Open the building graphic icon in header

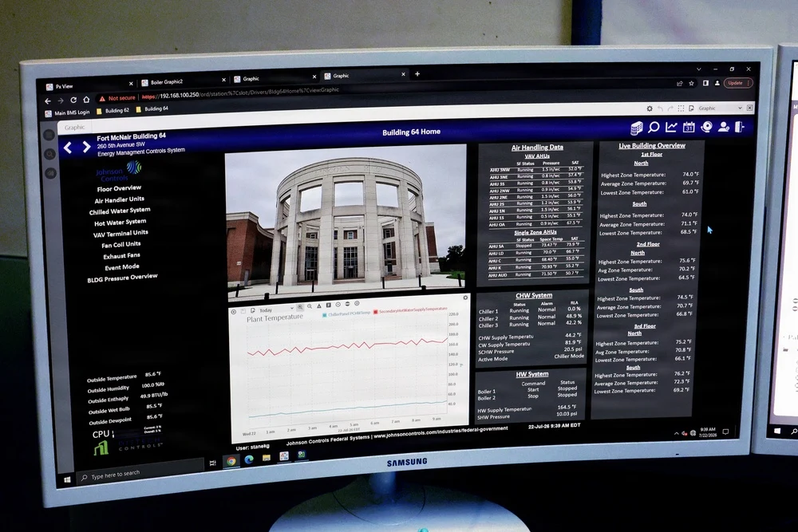[636, 128]
